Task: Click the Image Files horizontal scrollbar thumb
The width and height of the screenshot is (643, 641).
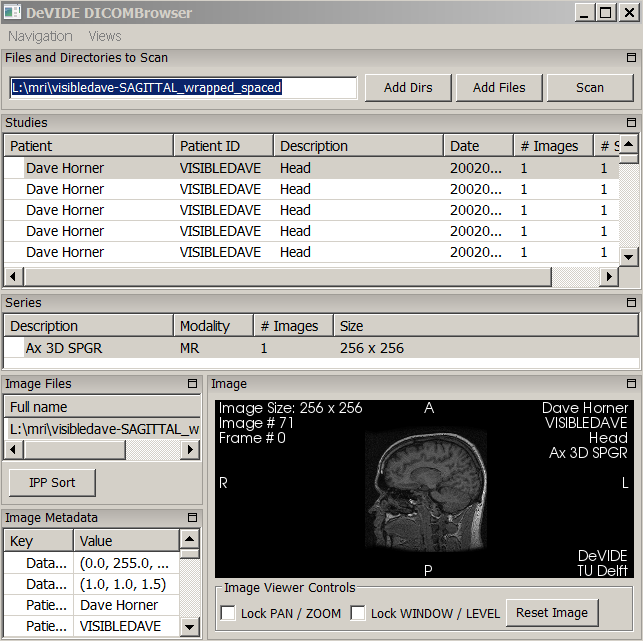Action: click(x=74, y=450)
